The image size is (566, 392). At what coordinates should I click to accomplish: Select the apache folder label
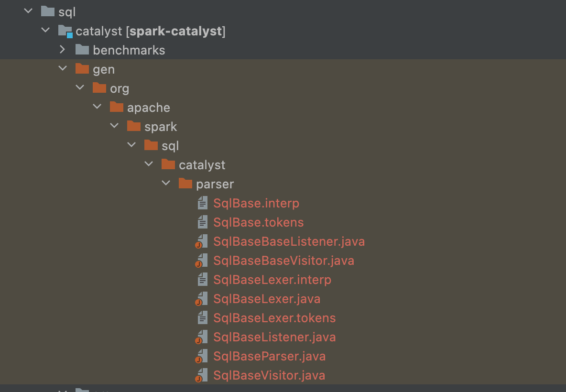(x=148, y=108)
